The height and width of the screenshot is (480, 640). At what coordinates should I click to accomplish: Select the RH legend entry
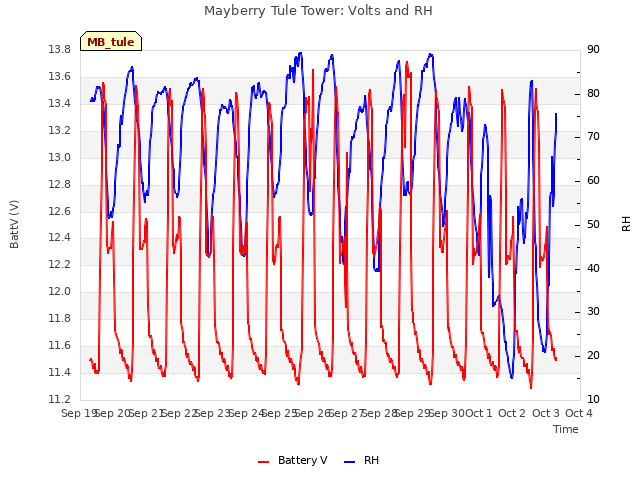coord(362,460)
